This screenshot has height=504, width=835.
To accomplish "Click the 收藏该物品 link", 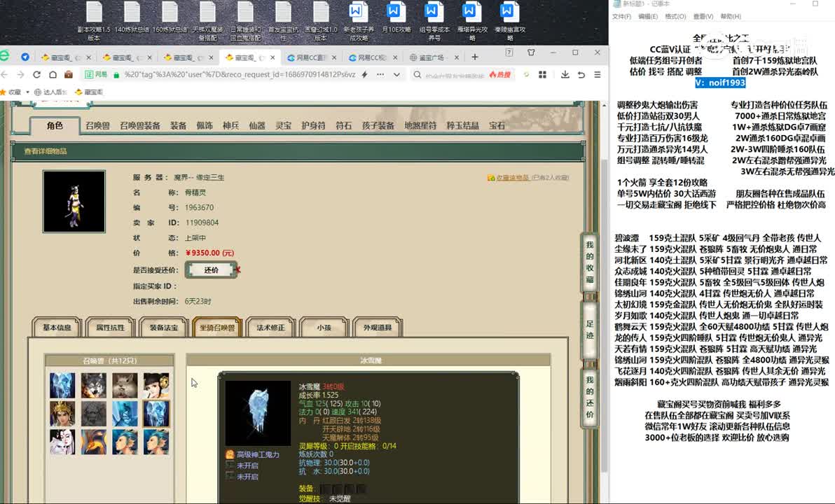I will click(512, 178).
